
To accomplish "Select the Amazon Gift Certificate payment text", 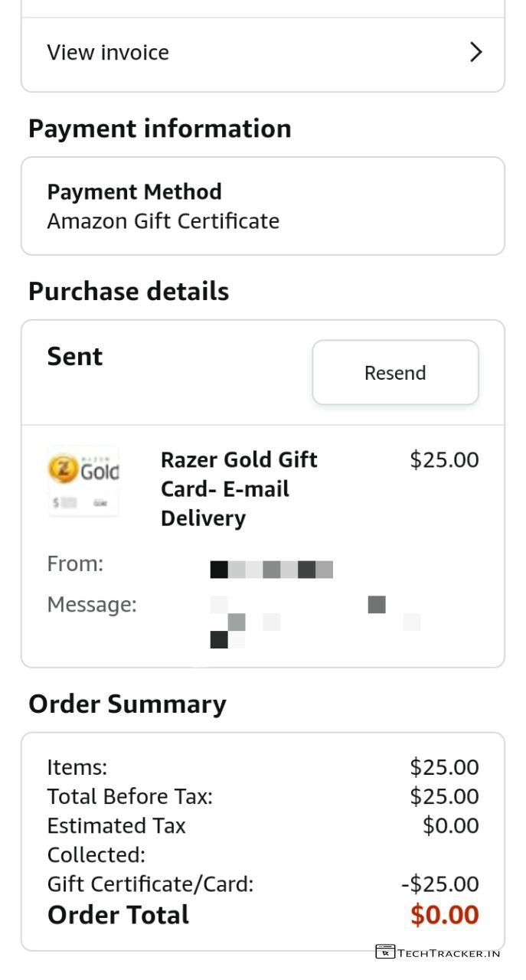I will tap(163, 221).
